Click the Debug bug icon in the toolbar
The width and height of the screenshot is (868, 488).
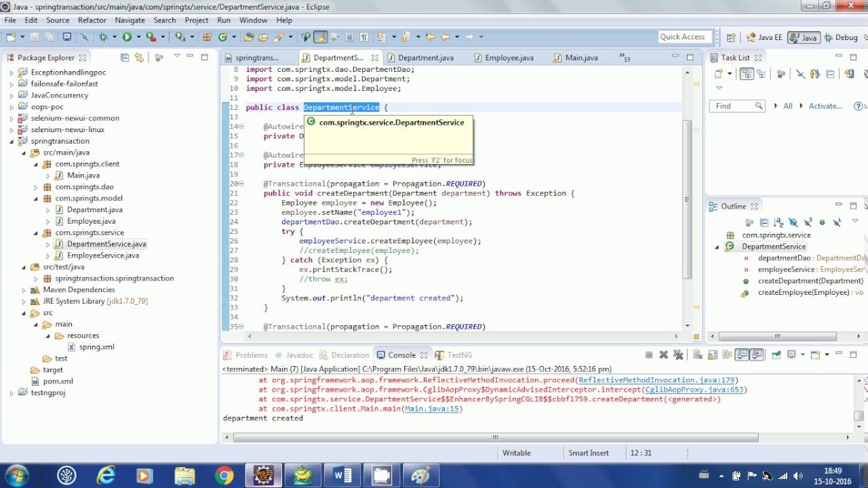pos(103,37)
